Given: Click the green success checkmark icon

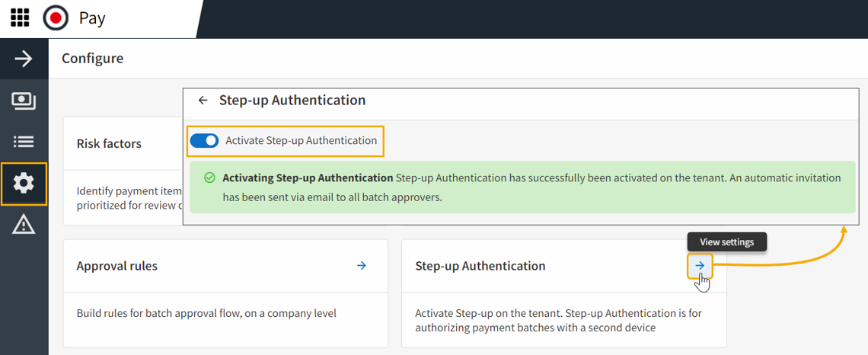Looking at the screenshot, I should point(209,178).
